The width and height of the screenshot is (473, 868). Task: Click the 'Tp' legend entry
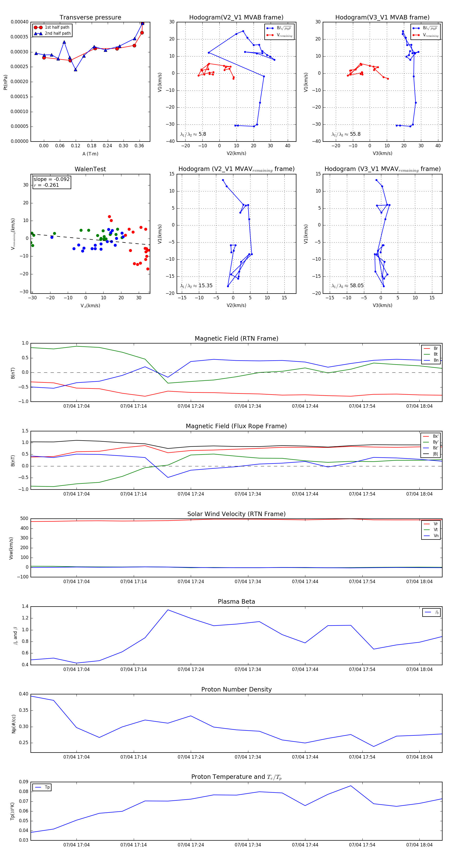(x=42, y=787)
